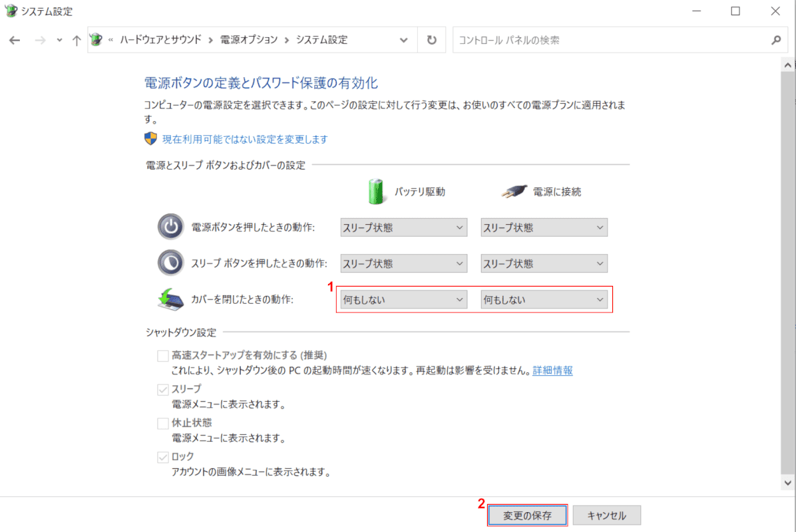
Task: Click the UAC shield icon
Action: coord(151,138)
